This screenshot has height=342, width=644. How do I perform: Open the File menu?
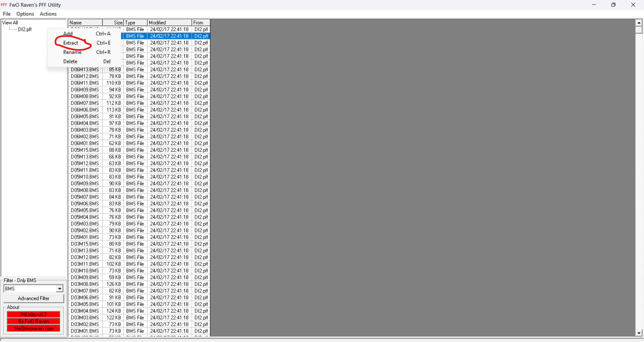pos(7,14)
